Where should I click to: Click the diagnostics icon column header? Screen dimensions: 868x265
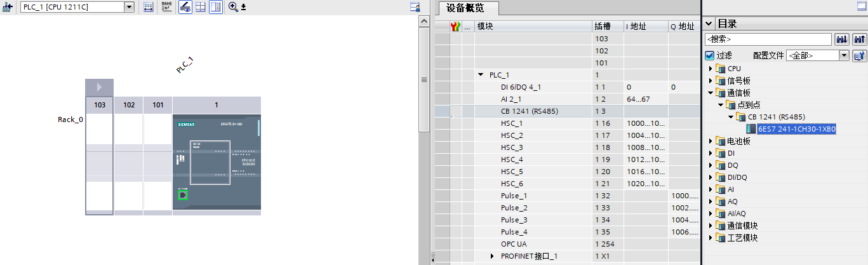[x=455, y=26]
